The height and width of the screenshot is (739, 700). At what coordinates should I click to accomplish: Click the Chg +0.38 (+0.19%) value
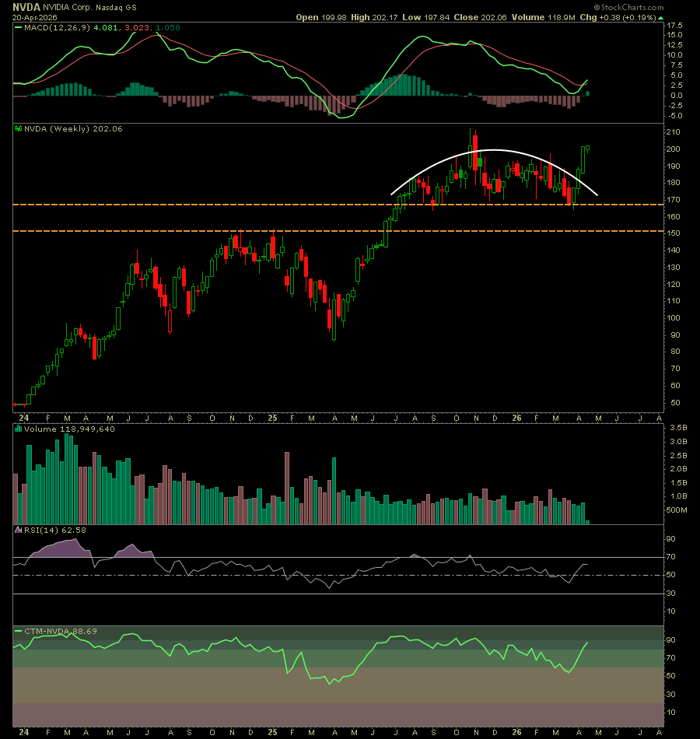[618, 17]
